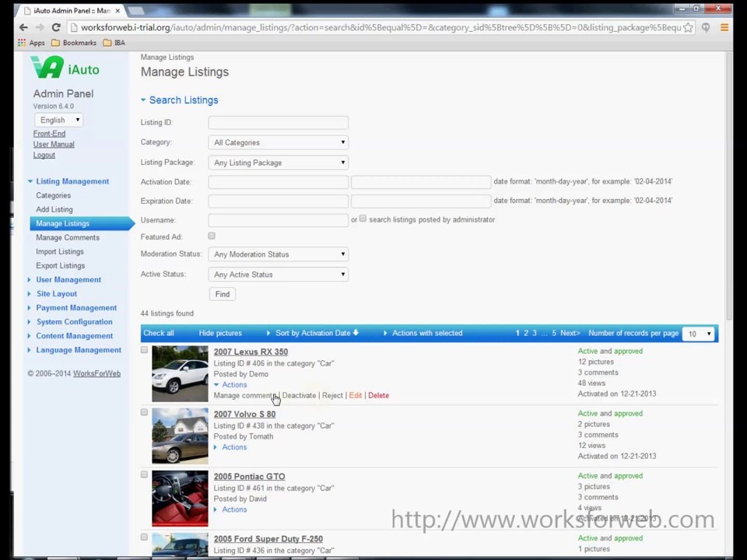Open Import Listings in sidebar
This screenshot has height=560, width=747.
click(60, 251)
